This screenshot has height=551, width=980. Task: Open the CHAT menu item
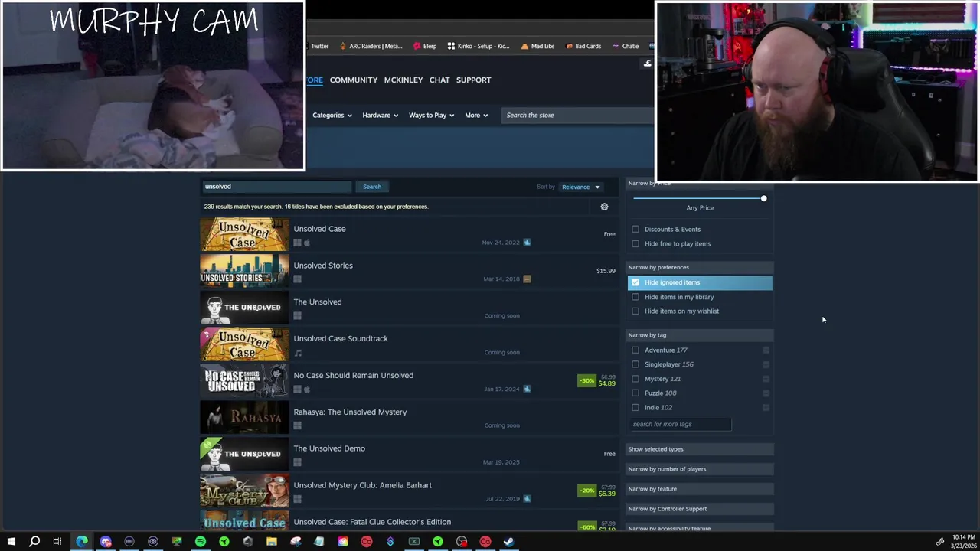(x=439, y=80)
